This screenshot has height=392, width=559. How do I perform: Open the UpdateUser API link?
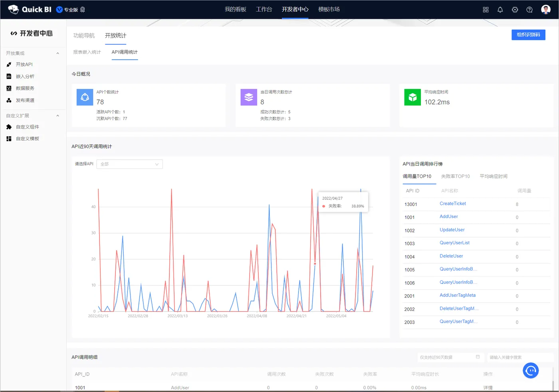click(x=452, y=230)
